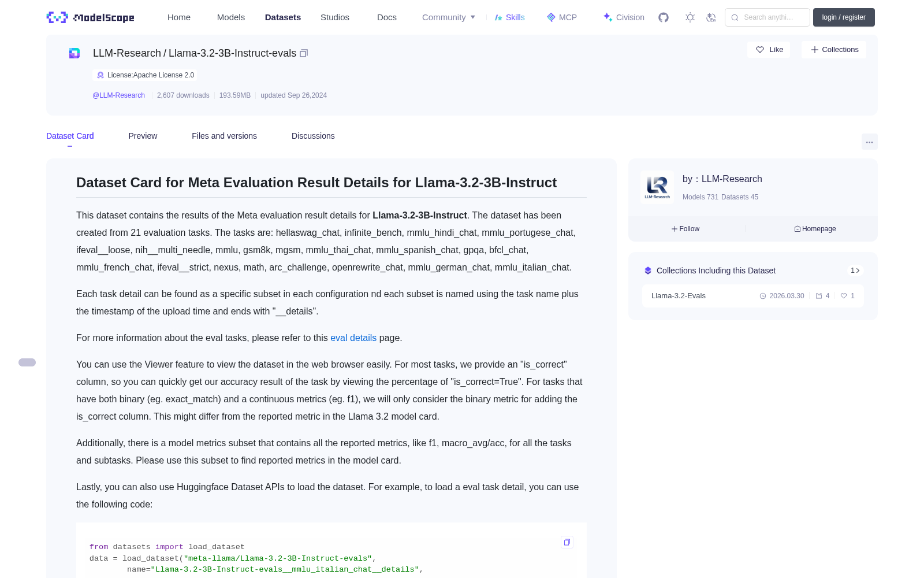This screenshot has width=924, height=578.
Task: Click the home icon beside Homepage
Action: click(798, 229)
